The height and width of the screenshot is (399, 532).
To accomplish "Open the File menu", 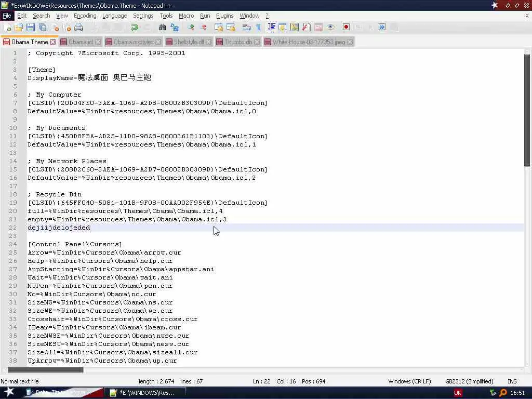I will [7, 16].
